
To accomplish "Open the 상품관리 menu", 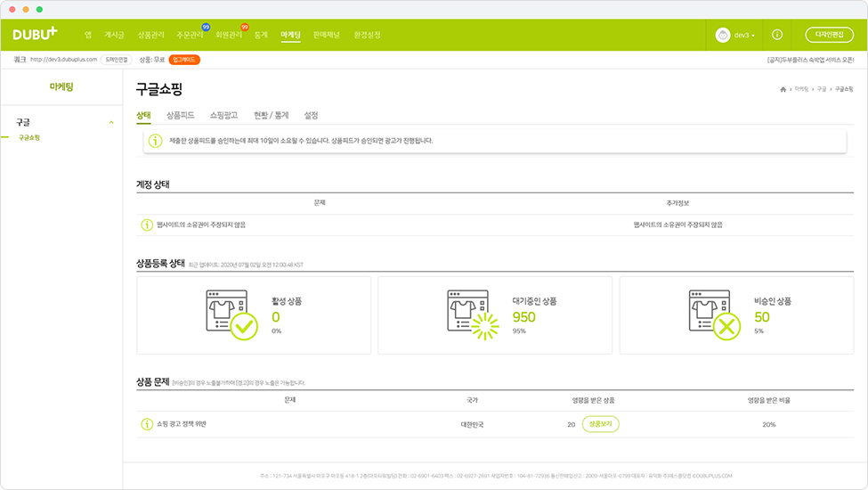I will pyautogui.click(x=150, y=35).
